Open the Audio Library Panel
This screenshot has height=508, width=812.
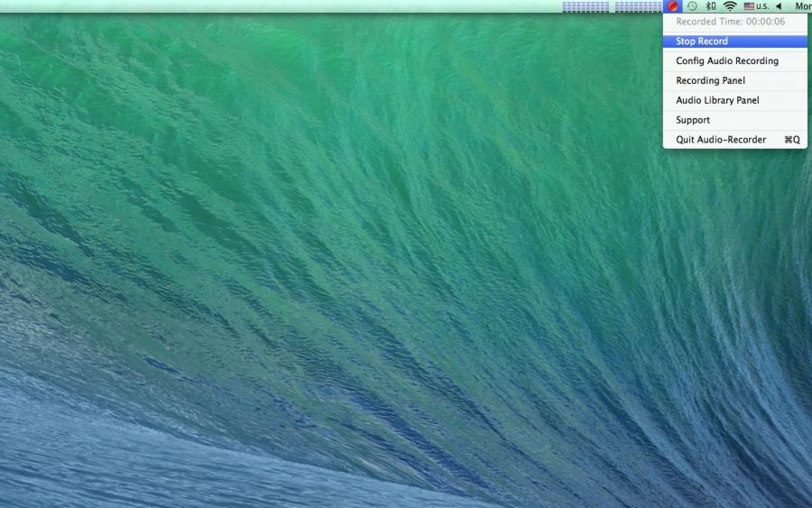tap(734, 100)
